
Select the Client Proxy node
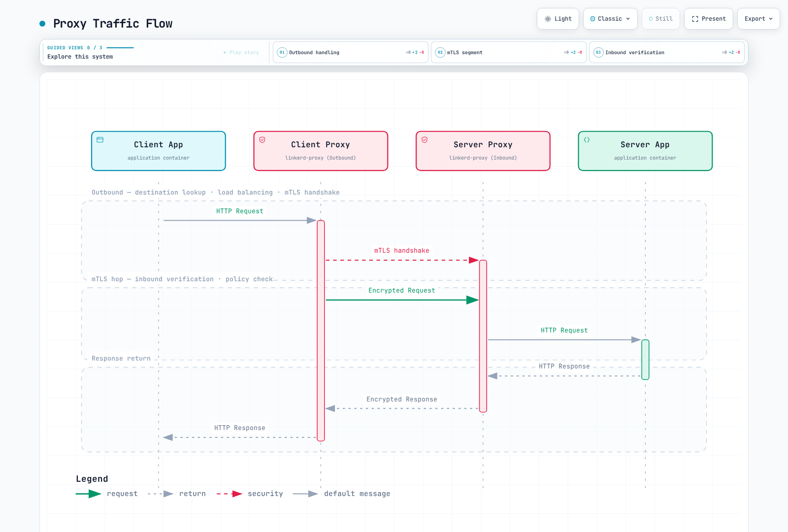tap(321, 151)
